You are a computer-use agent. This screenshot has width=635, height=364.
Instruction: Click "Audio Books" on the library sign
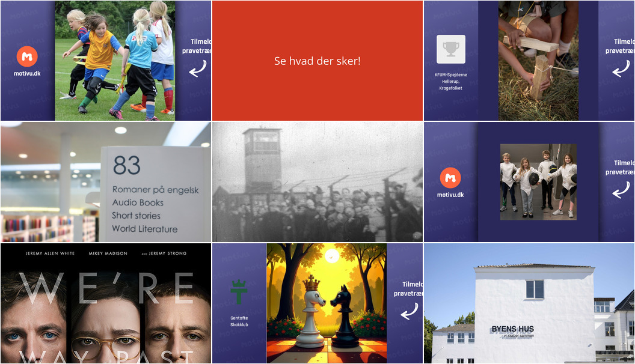[138, 202]
